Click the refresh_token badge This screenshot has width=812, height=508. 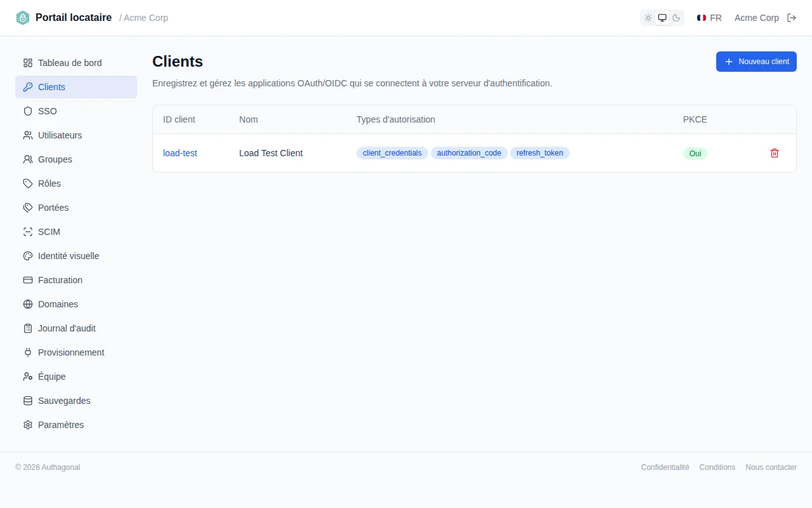click(540, 153)
